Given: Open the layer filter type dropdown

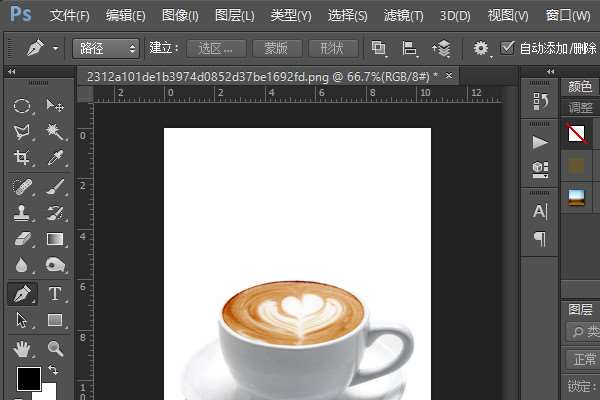Looking at the screenshot, I should coord(583,331).
